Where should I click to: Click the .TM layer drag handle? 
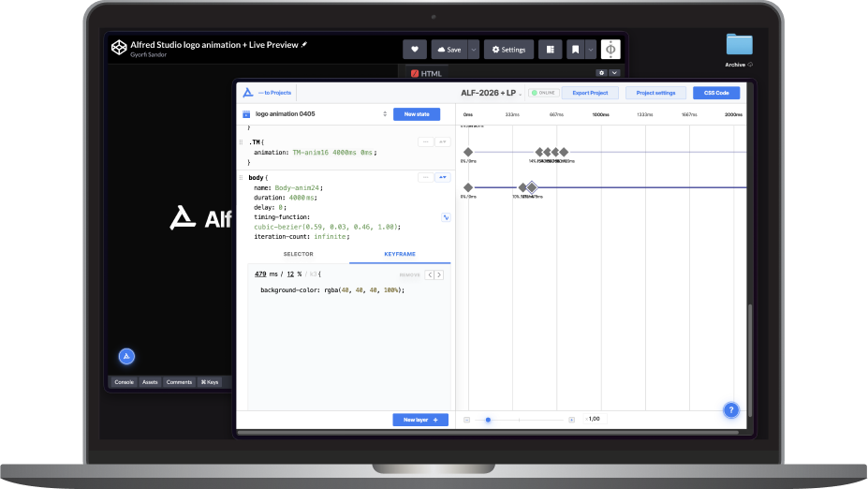[241, 142]
